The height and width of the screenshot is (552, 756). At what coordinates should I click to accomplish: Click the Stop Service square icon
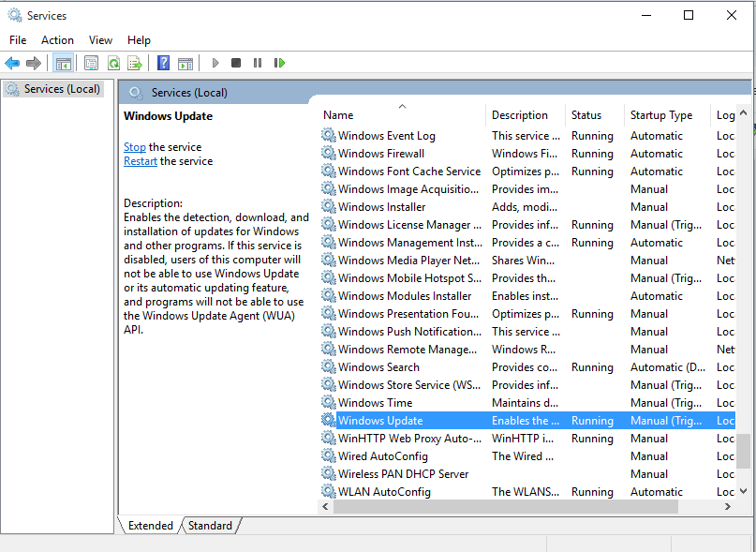click(x=236, y=63)
